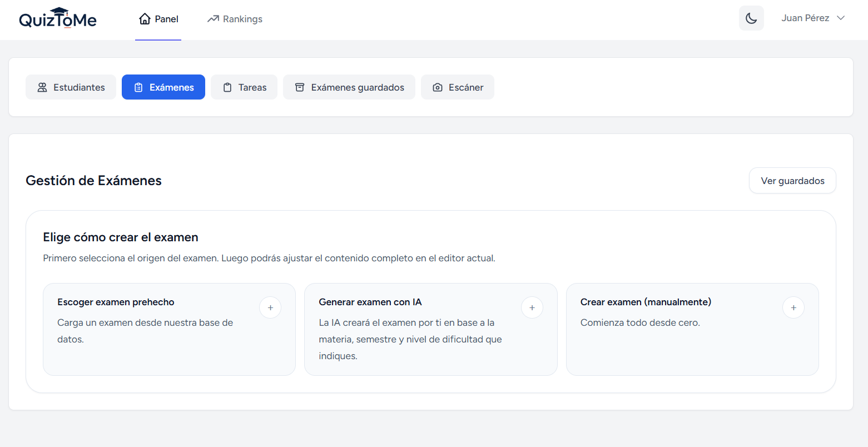868x447 pixels.
Task: Click the chevron next to Juan Pérez
Action: pyautogui.click(x=841, y=18)
